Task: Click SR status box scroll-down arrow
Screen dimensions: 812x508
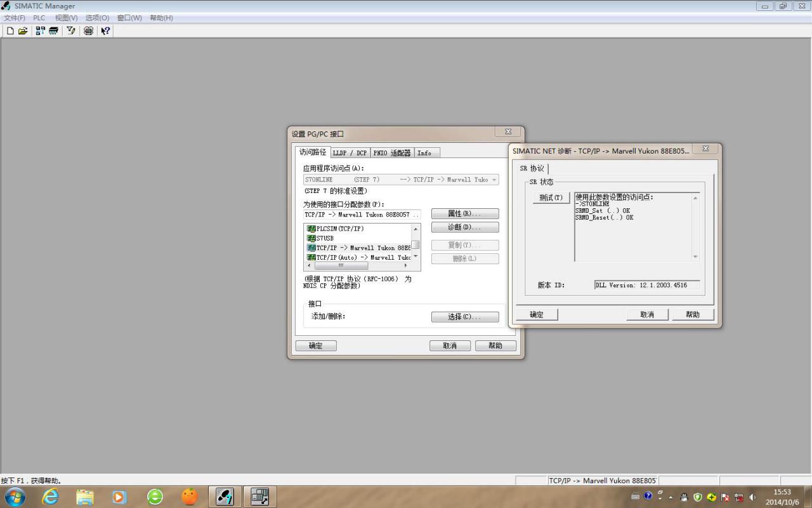Action: pos(695,257)
